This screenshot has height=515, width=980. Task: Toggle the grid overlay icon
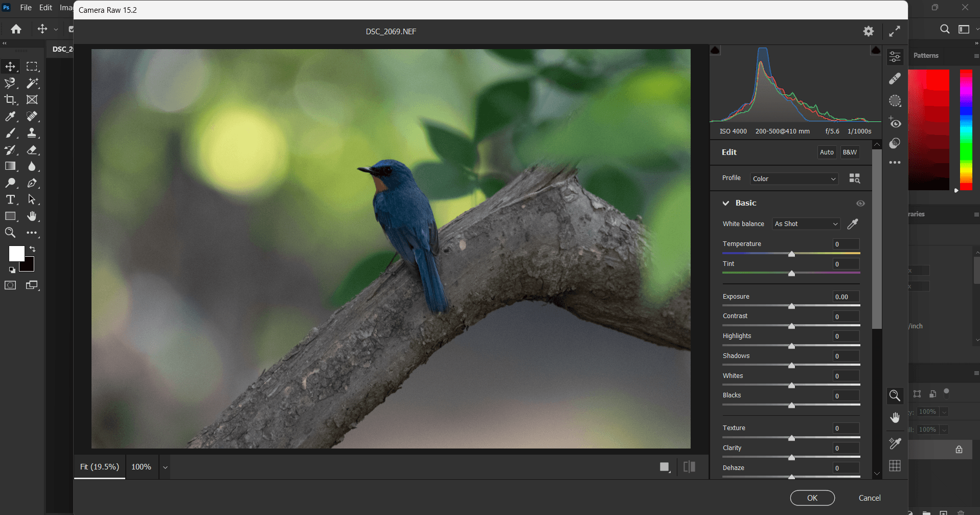[895, 466]
